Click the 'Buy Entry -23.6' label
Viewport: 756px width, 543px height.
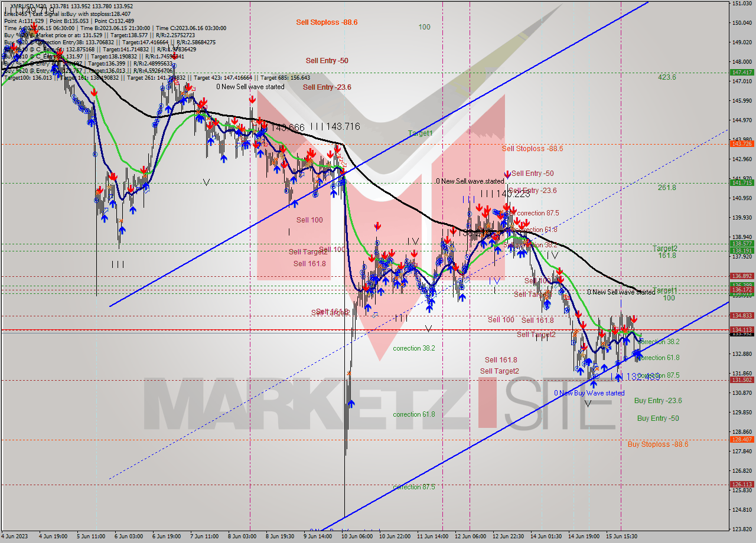[658, 401]
